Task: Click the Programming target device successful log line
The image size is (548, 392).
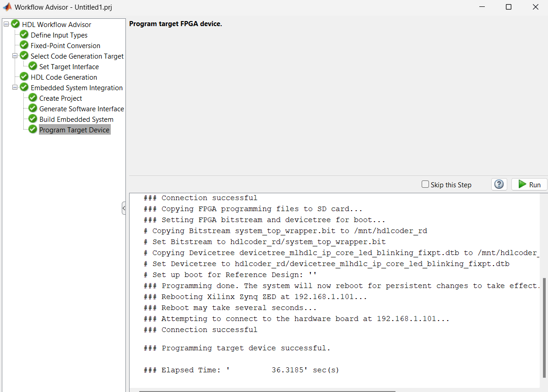Action: pos(237,348)
